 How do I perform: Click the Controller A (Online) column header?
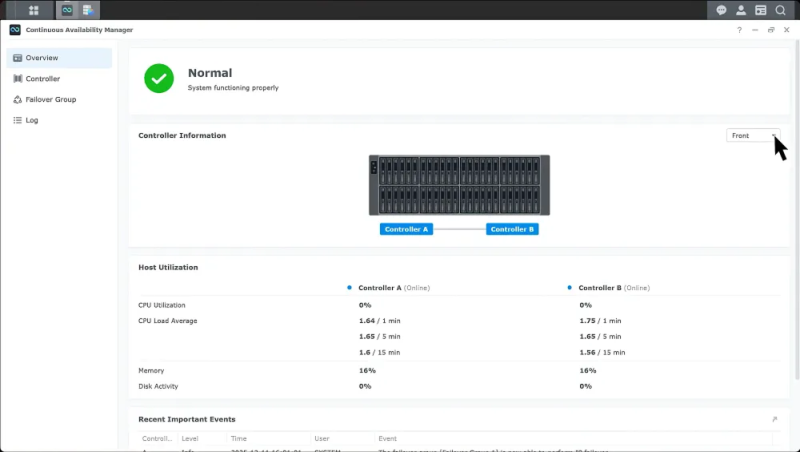pyautogui.click(x=394, y=288)
